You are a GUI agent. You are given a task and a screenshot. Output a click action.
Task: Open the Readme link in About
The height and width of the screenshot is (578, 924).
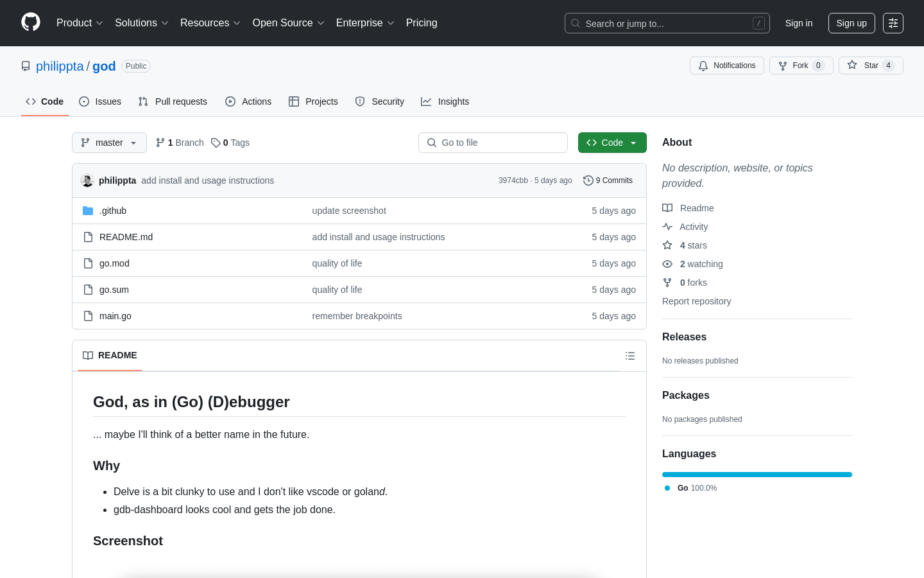(x=688, y=208)
